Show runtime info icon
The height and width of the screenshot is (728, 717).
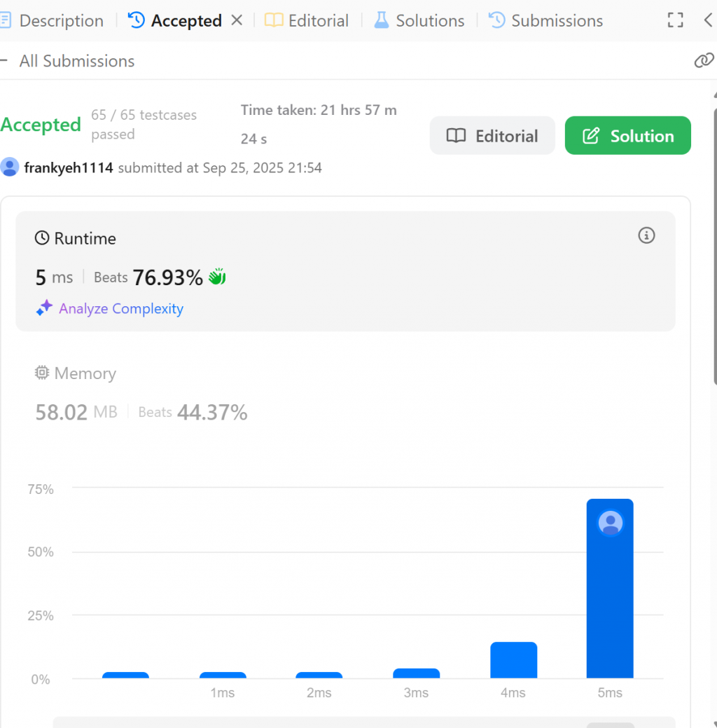[x=646, y=235]
